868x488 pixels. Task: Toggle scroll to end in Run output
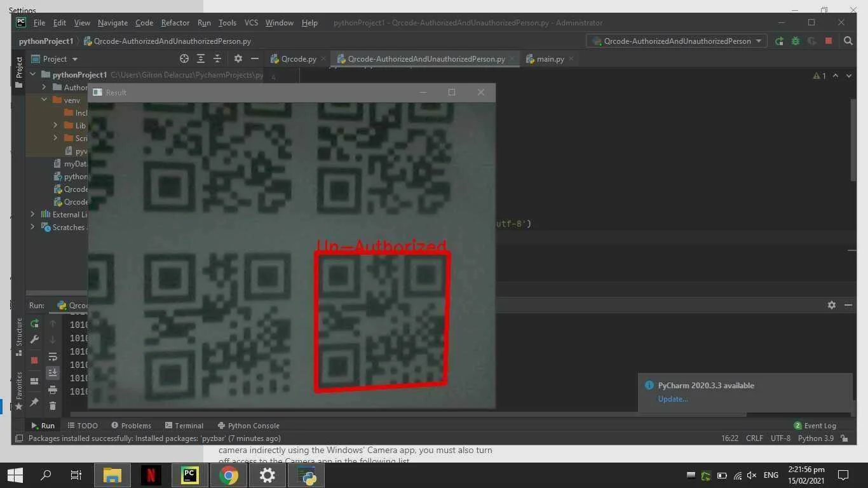53,372
